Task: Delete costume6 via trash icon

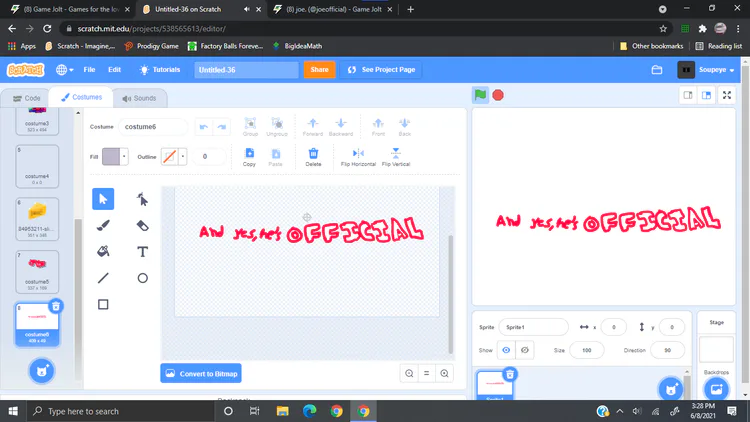Action: 56,306
